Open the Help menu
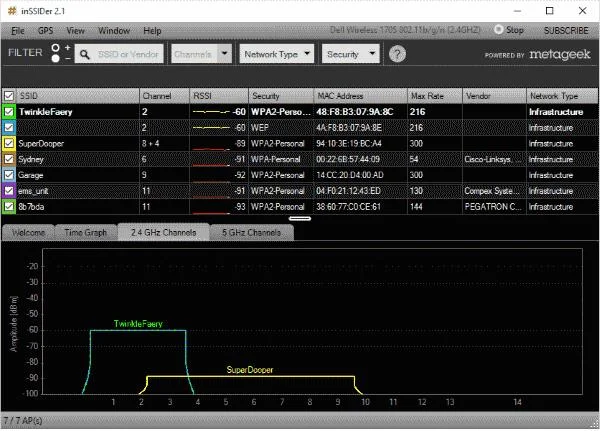 coord(152,31)
